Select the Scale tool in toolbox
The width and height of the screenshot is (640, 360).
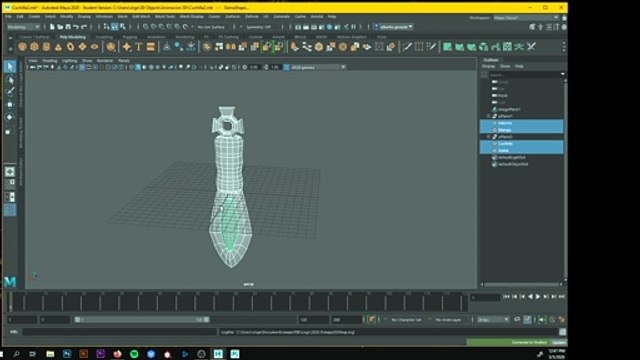[x=10, y=131]
